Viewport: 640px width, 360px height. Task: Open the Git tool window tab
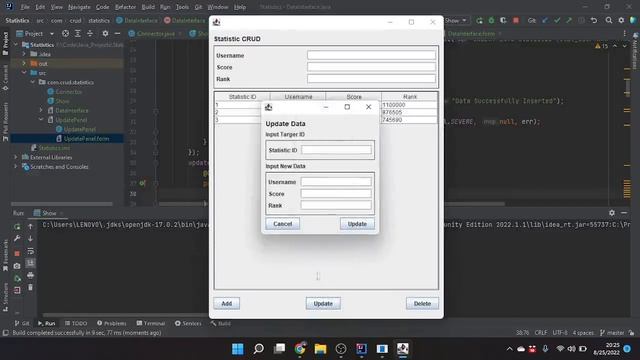(x=22, y=323)
